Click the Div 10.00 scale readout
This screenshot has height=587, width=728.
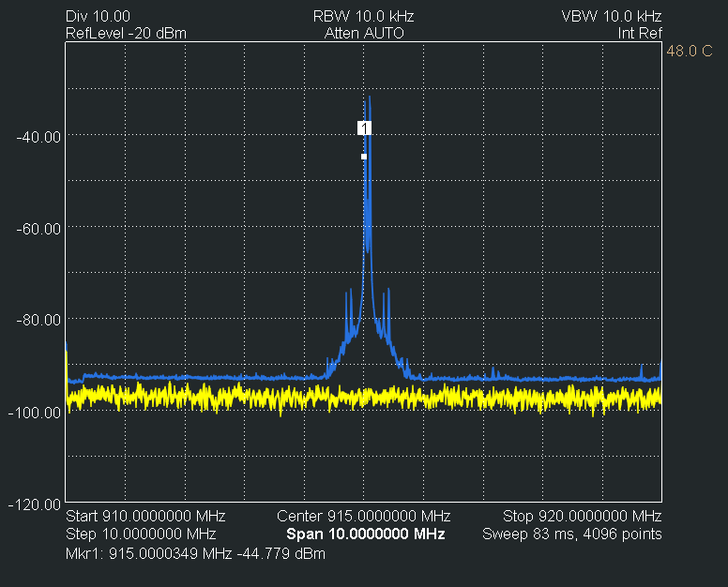point(98,16)
